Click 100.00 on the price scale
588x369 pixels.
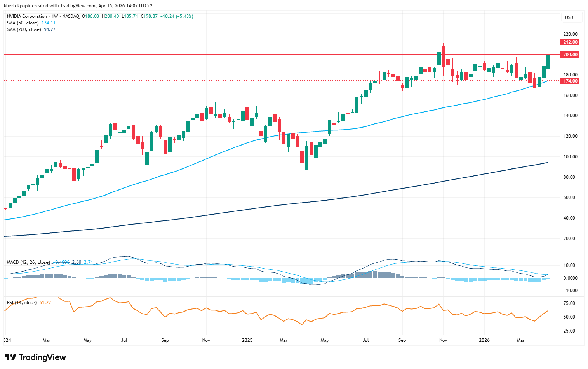(570, 157)
